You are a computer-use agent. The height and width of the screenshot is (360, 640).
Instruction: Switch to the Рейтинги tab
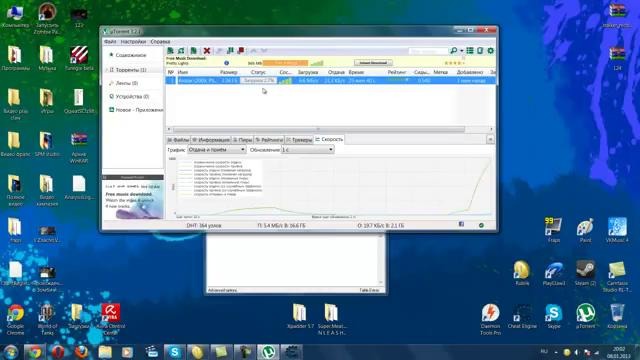click(x=269, y=140)
